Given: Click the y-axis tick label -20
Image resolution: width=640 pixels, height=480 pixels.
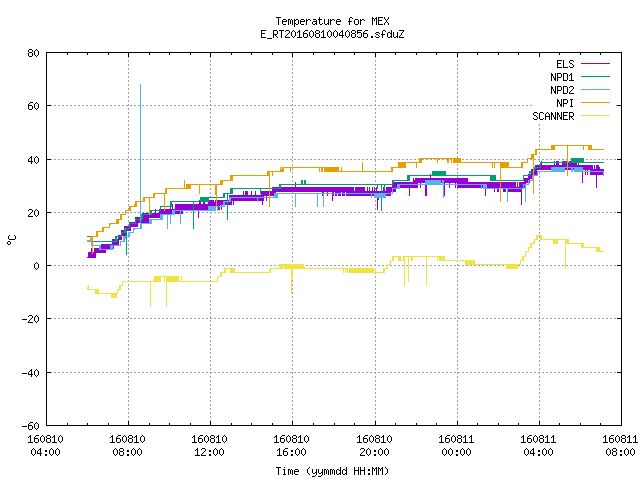Looking at the screenshot, I should click(x=31, y=319).
